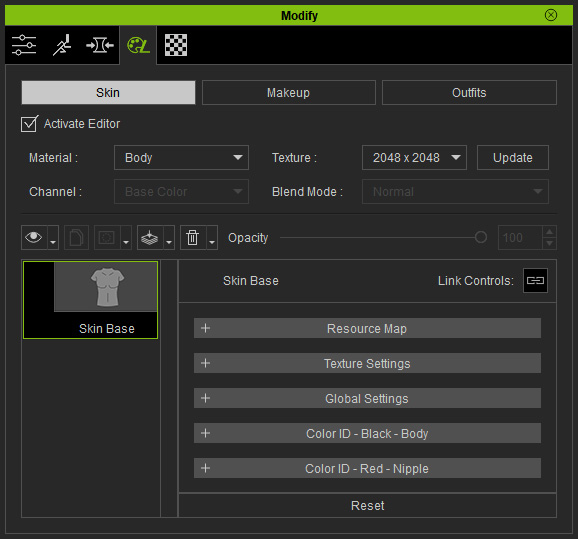Switch to the Makeup section
This screenshot has height=539, width=578.
coord(289,93)
